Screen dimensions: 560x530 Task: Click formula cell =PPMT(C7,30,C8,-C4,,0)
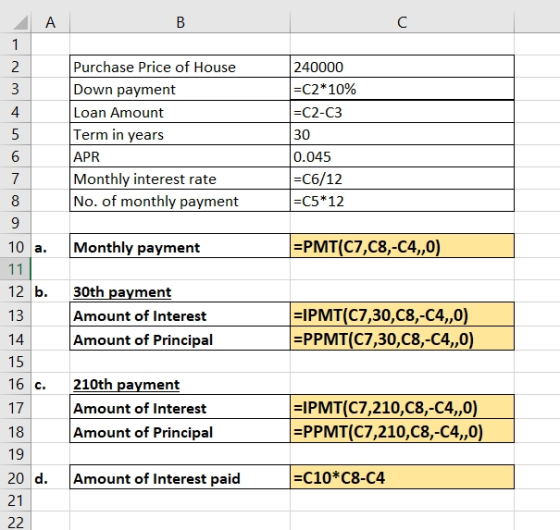pos(402,339)
